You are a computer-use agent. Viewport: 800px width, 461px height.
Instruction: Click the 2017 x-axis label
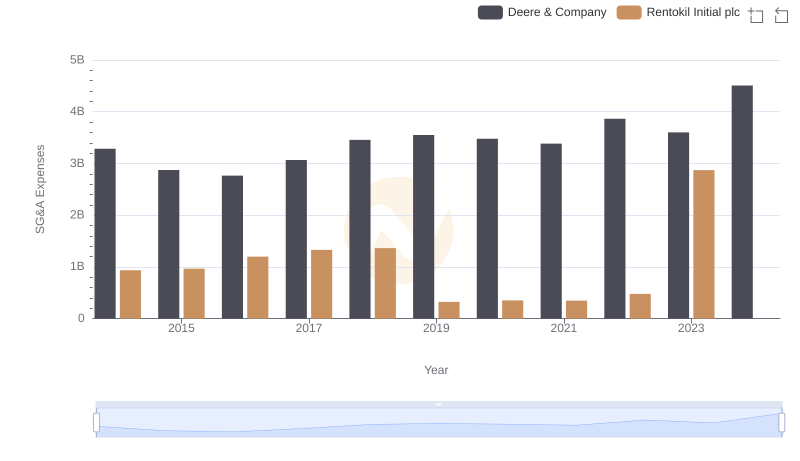tap(309, 328)
